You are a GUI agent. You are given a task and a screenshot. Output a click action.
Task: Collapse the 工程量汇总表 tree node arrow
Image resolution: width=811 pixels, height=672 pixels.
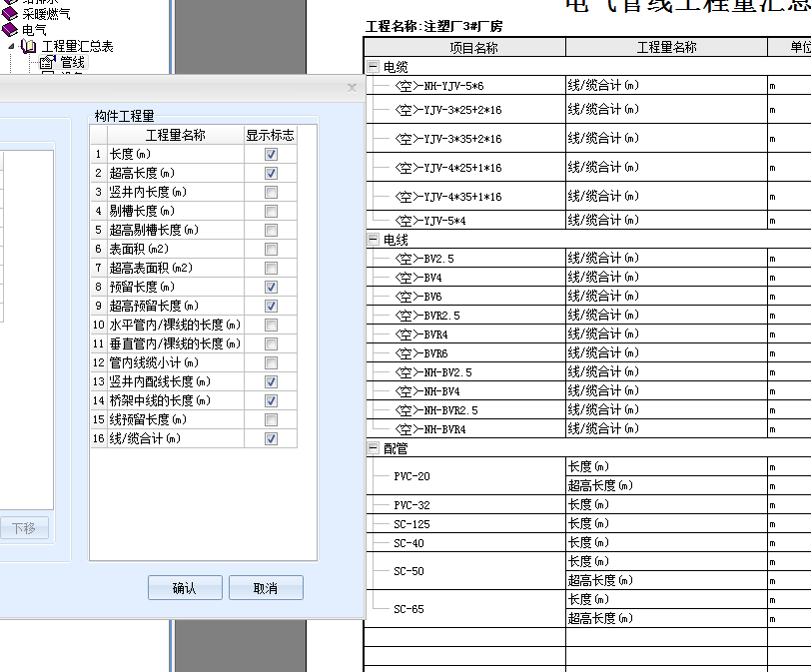pos(11,47)
